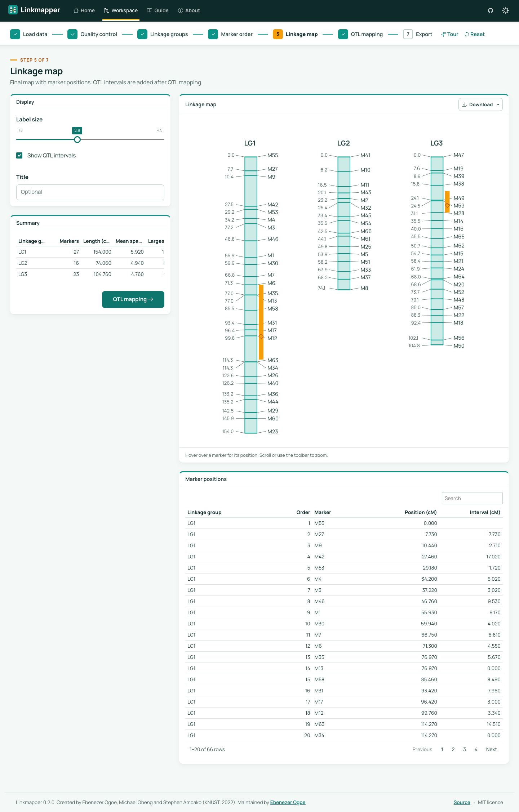Click the Marker order step checkmark icon
The image size is (519, 812).
[213, 34]
